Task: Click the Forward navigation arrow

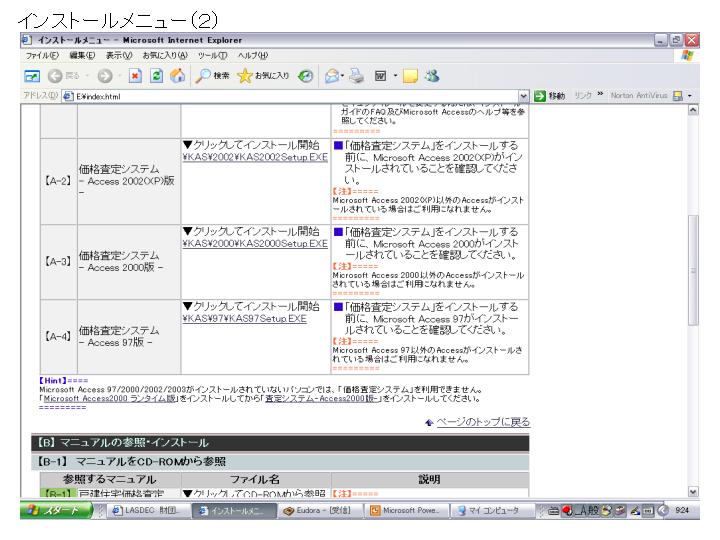Action: (x=105, y=76)
